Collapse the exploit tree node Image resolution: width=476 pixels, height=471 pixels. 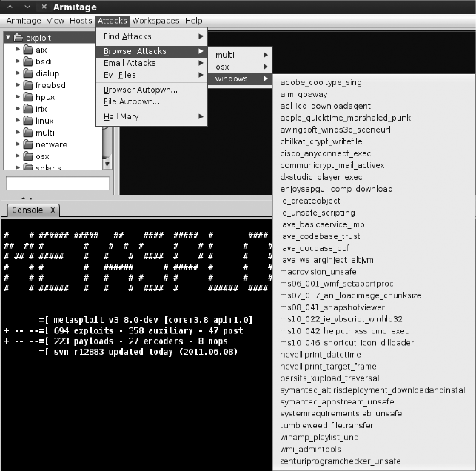click(8, 37)
